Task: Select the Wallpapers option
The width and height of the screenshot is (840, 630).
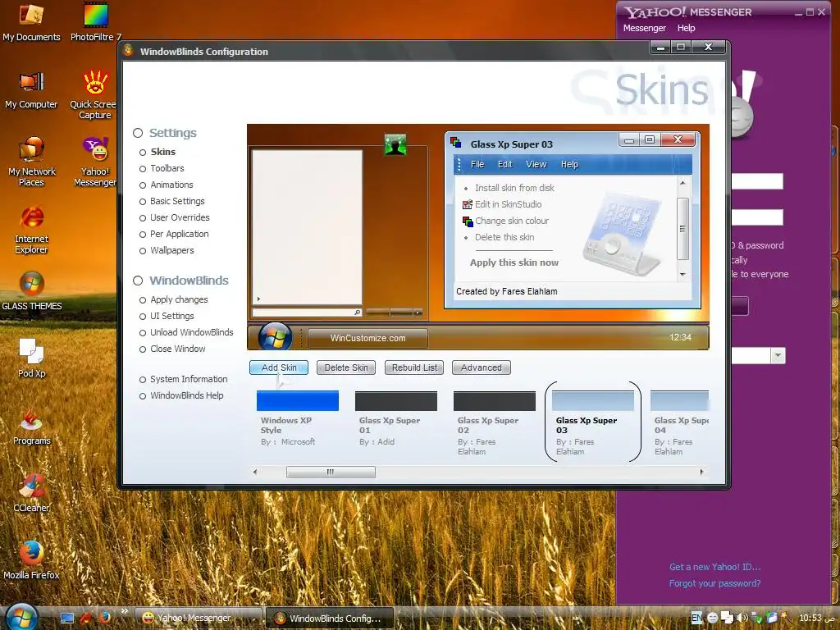Action: [172, 250]
